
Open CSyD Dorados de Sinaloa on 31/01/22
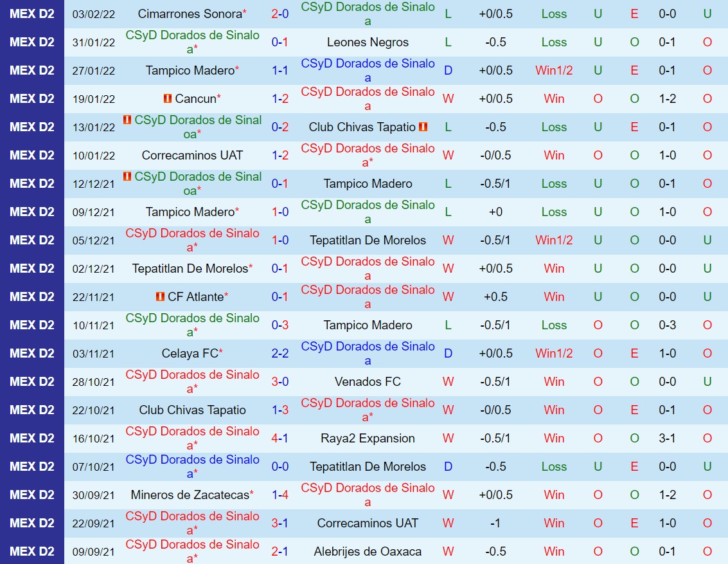click(x=192, y=42)
